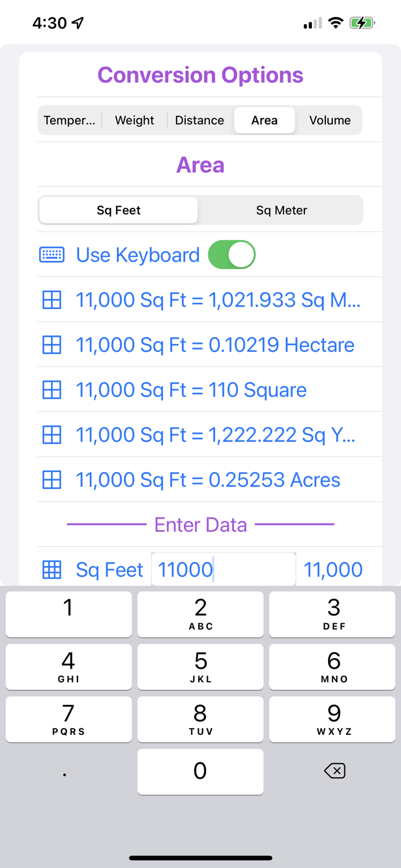Click the grid icon beside the Square conversion

[x=51, y=389]
